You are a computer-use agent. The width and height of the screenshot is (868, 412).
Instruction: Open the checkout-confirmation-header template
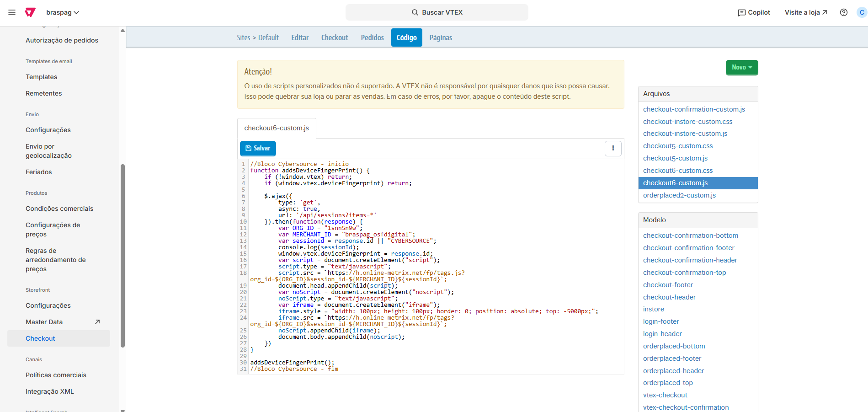[690, 260]
